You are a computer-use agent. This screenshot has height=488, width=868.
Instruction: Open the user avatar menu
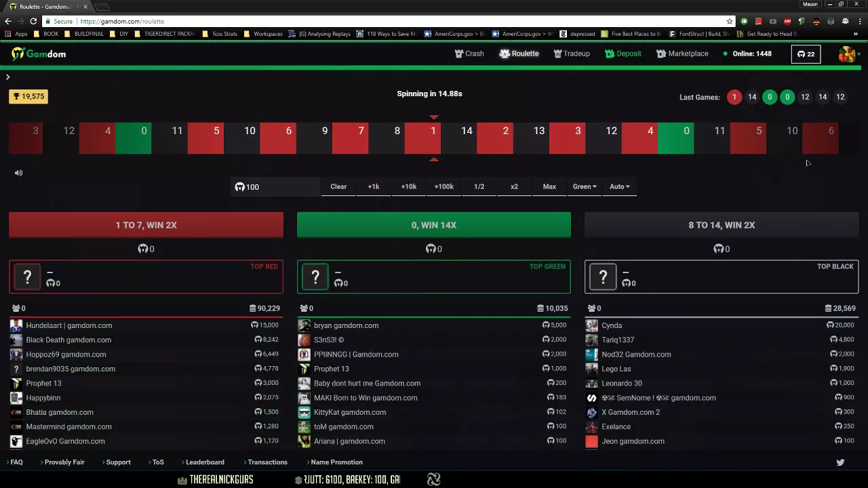[847, 54]
